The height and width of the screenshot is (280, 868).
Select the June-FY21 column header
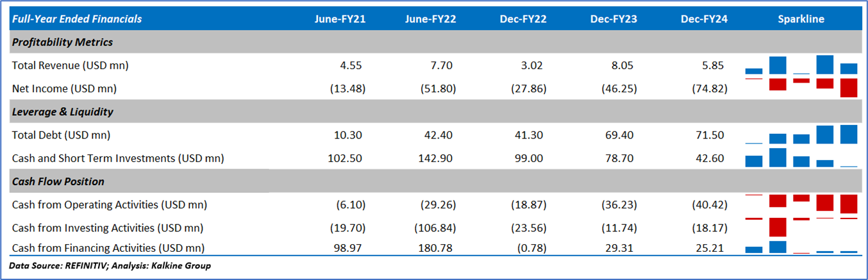(340, 19)
